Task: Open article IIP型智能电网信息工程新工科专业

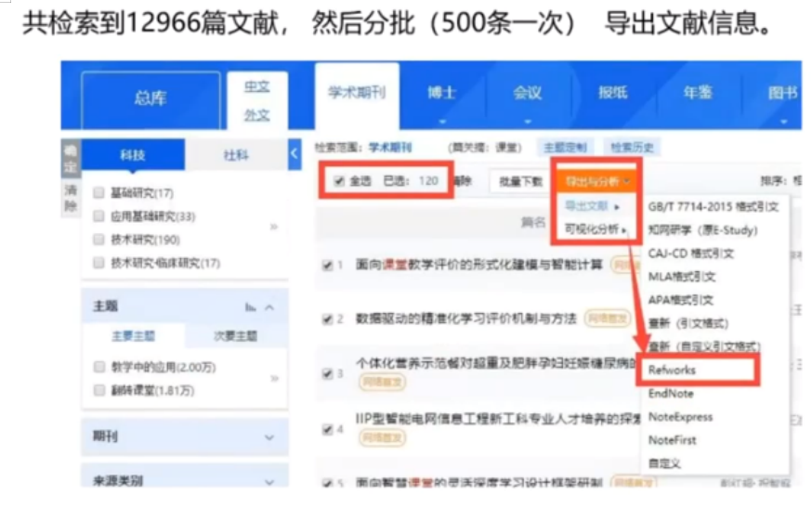Action: point(498,419)
